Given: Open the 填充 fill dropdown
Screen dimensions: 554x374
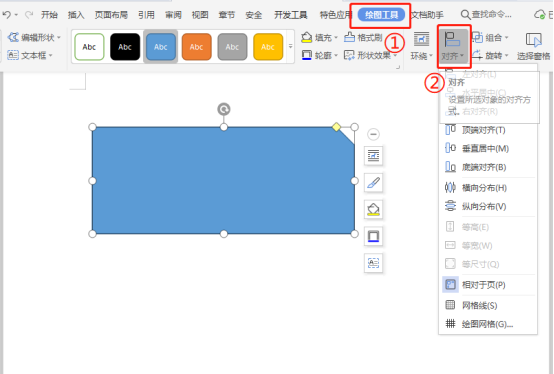Looking at the screenshot, I should 319,37.
